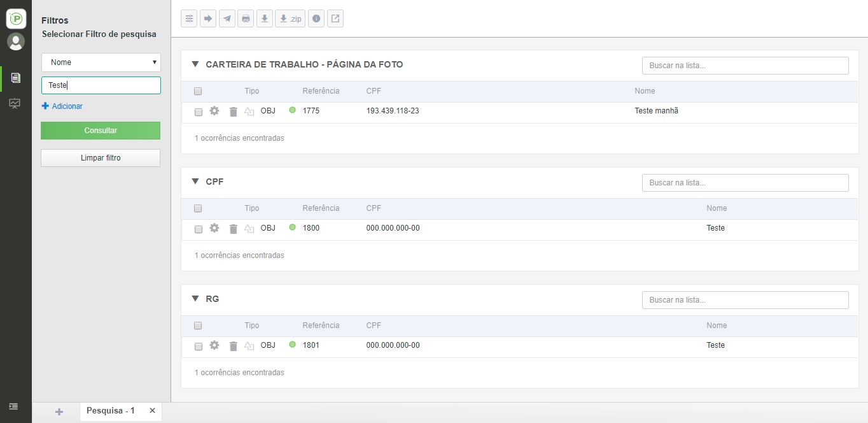Check the row checkbox for reference 1801
868x423 pixels.
point(198,347)
